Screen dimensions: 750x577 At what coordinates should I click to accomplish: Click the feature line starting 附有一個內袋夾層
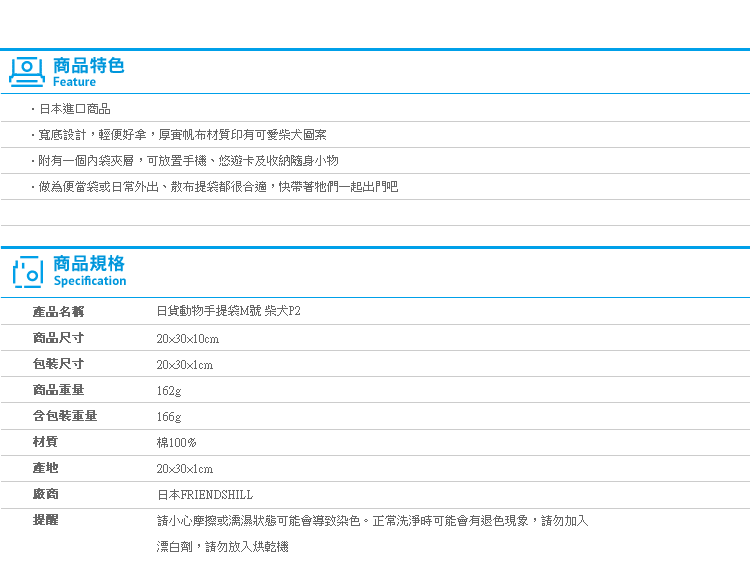[188, 161]
